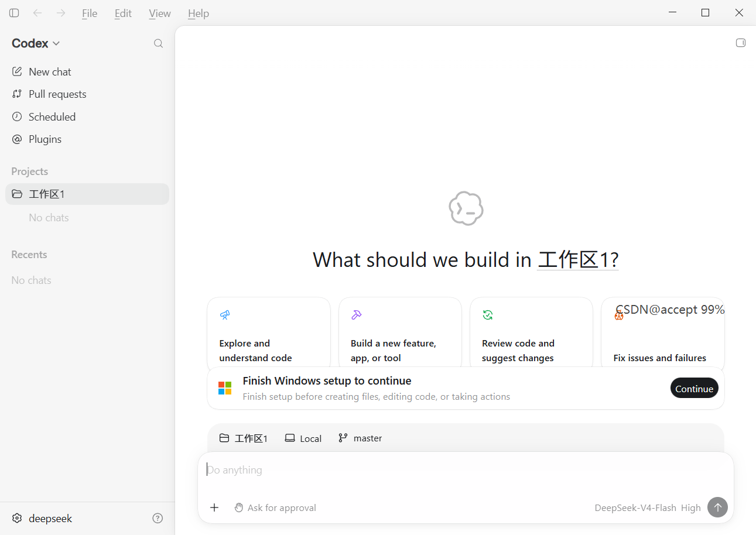Image resolution: width=756 pixels, height=535 pixels.
Task: Open the 工作区1 folder selector above the input
Action: pyautogui.click(x=244, y=438)
